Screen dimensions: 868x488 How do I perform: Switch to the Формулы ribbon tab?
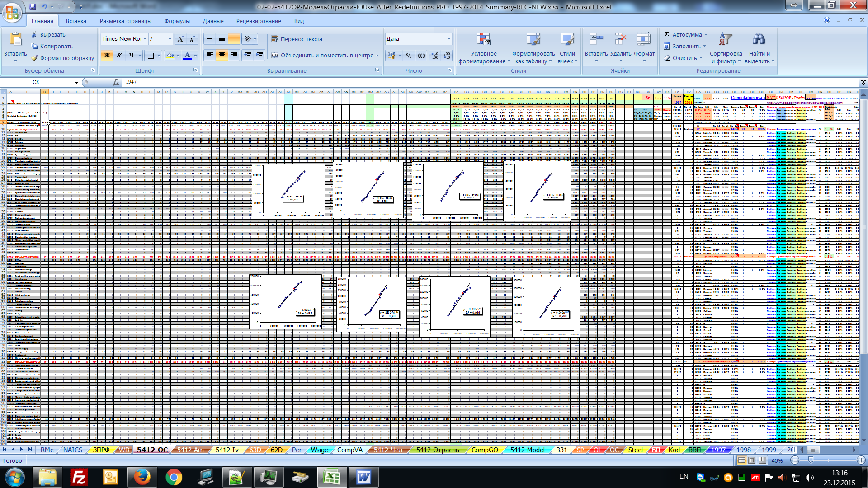[177, 21]
